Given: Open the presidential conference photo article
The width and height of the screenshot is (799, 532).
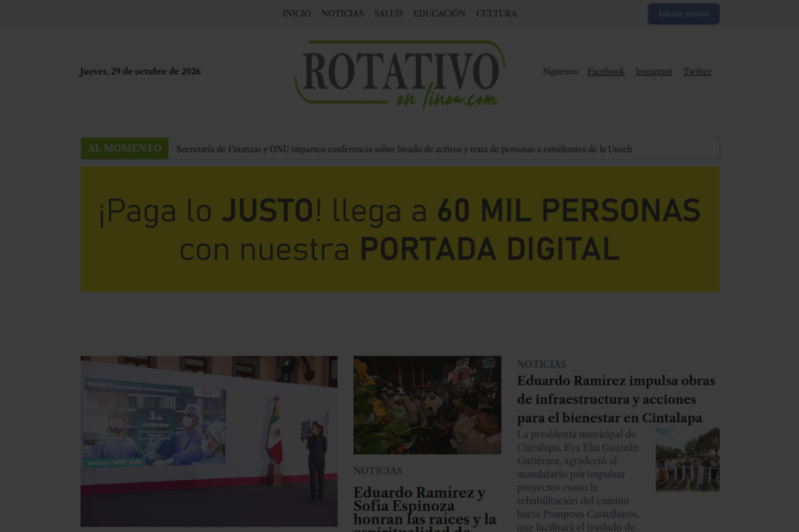Looking at the screenshot, I should [x=209, y=442].
